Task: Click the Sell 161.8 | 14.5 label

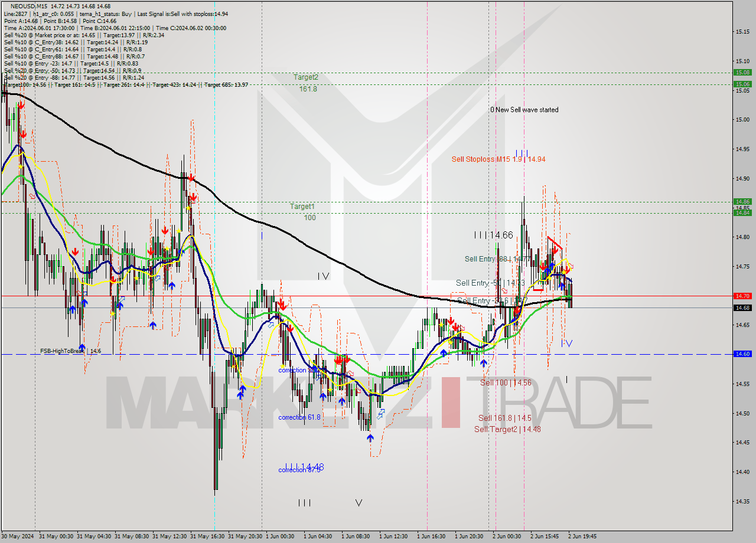Action: click(x=504, y=418)
